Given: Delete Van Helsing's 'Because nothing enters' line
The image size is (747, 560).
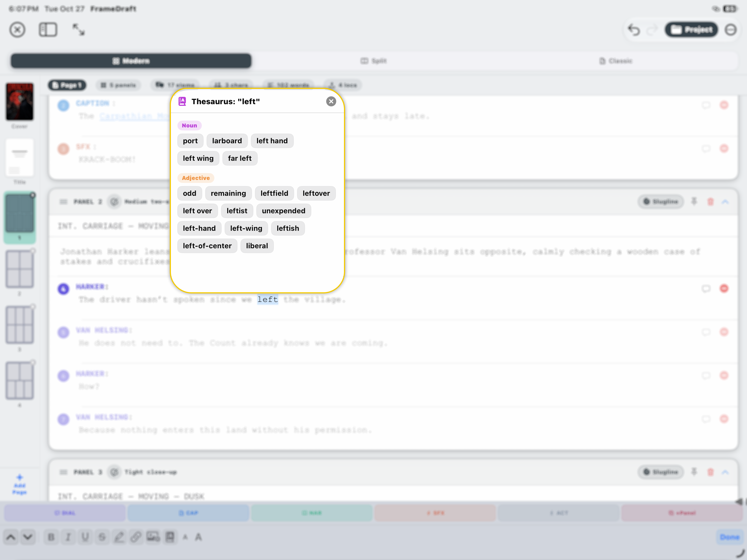Looking at the screenshot, I should point(724,419).
